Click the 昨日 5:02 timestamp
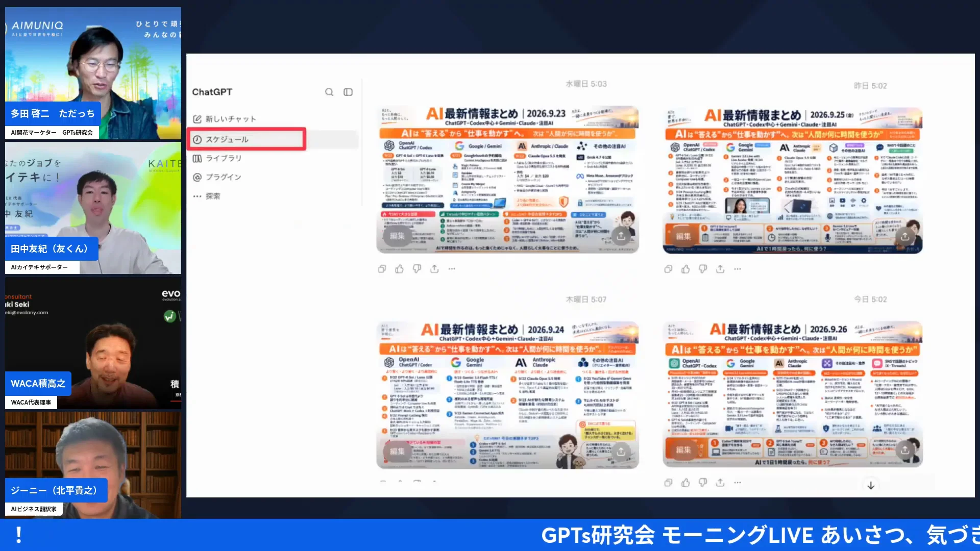Viewport: 980px width, 551px height. pos(870,86)
